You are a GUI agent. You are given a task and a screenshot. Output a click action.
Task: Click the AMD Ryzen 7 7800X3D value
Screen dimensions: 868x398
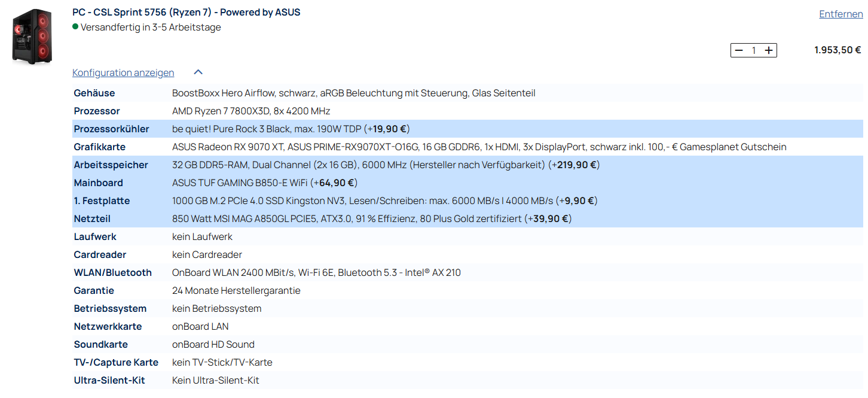(x=251, y=111)
